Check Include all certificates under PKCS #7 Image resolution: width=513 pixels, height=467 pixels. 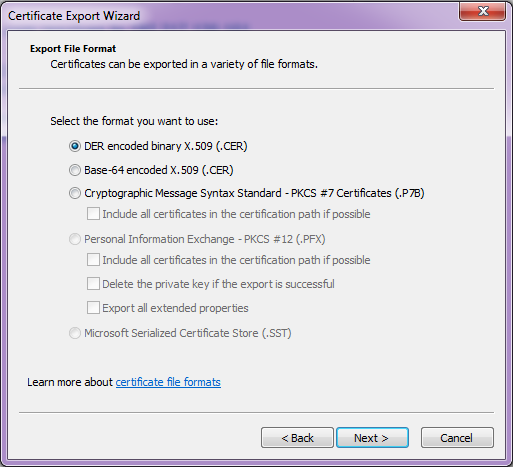click(93, 214)
